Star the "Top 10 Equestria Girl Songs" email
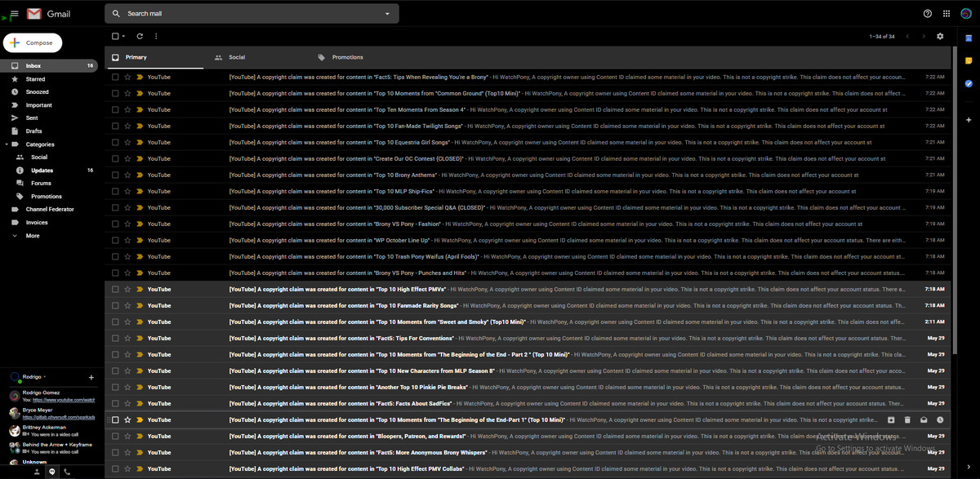 [127, 142]
